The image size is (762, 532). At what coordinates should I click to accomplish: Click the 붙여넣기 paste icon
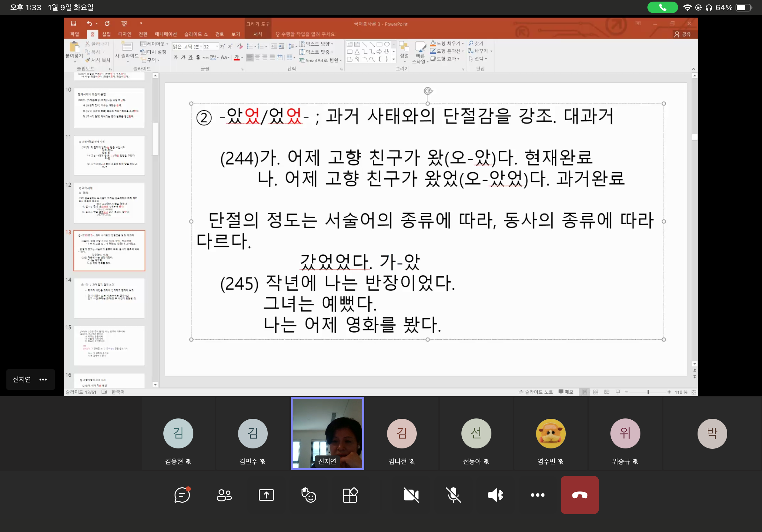click(74, 47)
